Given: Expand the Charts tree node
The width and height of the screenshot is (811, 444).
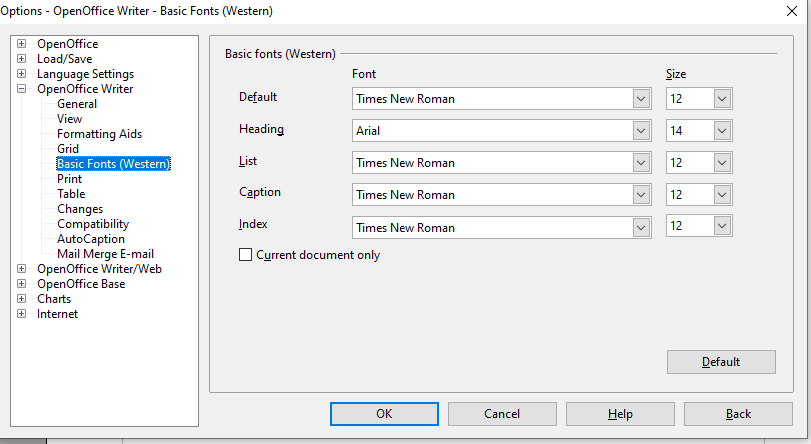Looking at the screenshot, I should (x=21, y=299).
